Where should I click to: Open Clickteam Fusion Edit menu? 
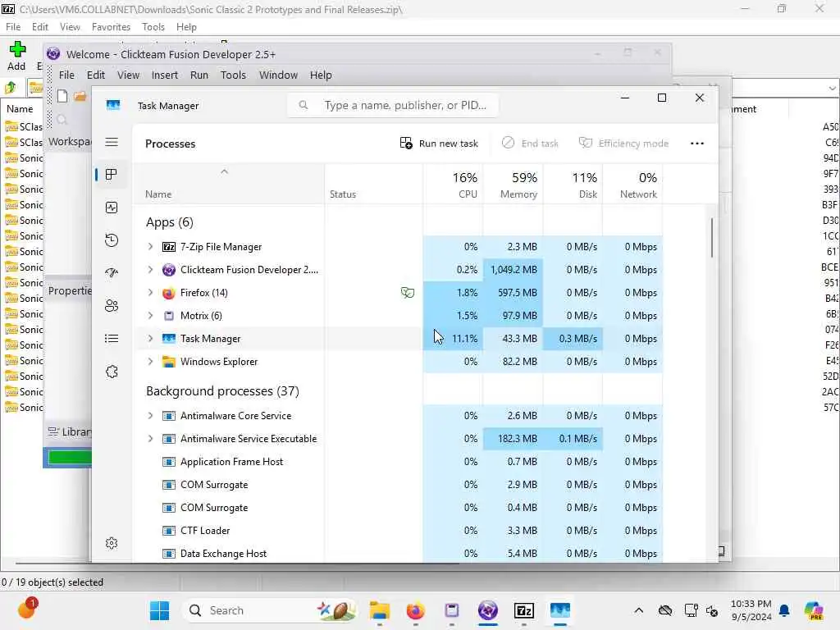(x=96, y=75)
